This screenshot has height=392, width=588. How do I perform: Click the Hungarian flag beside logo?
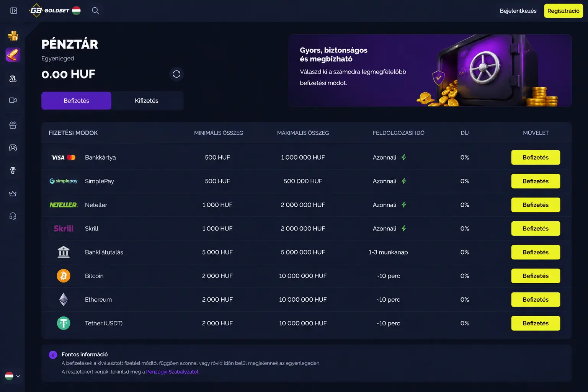coord(77,11)
